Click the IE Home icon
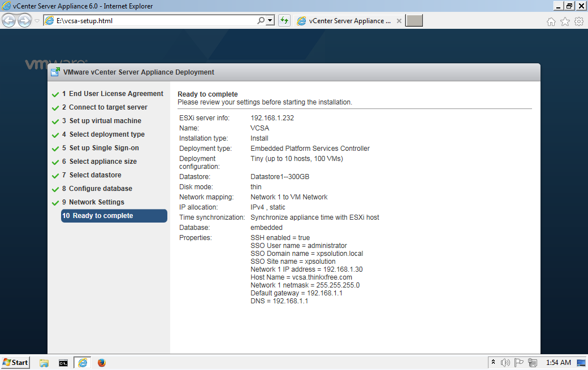Screen dimensions: 588x370 551,21
